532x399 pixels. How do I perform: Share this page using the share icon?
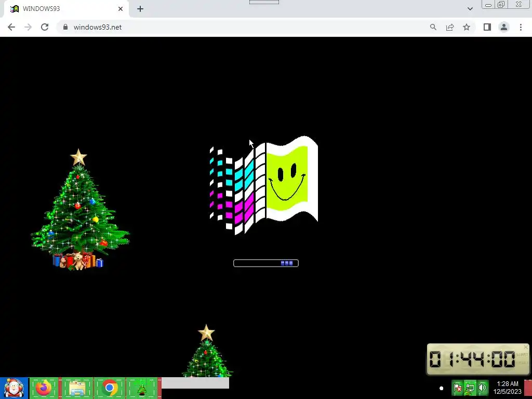(450, 27)
